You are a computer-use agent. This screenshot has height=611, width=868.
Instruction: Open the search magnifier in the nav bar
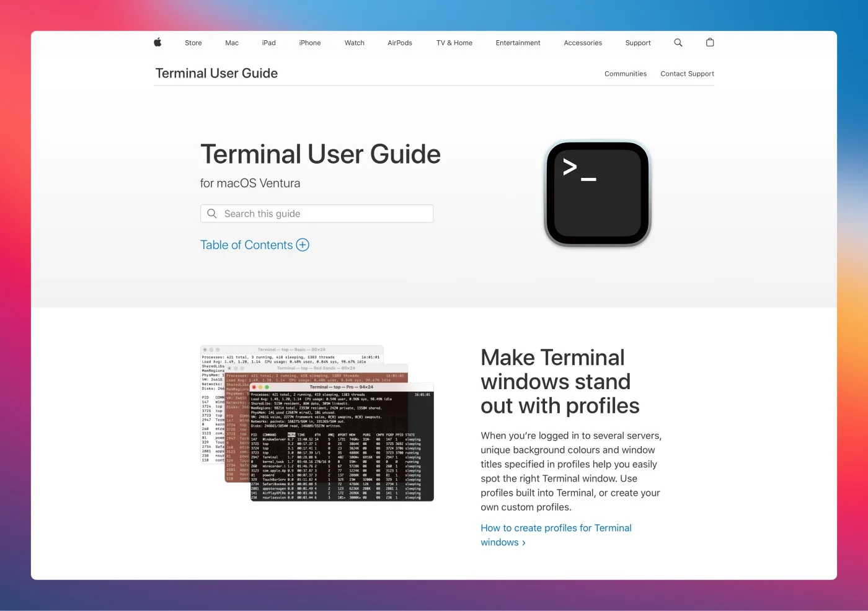click(678, 43)
